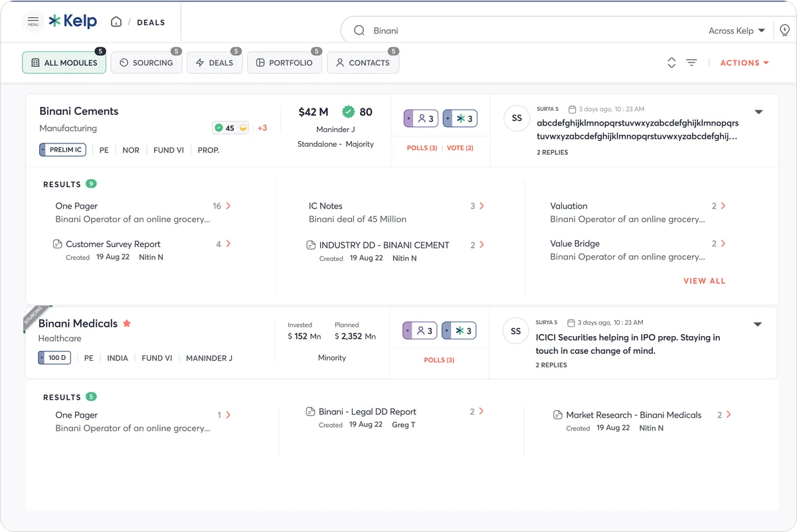Click calendar icon on Binani Cements comment
Viewport: 797px width, 532px height.
tap(572, 109)
